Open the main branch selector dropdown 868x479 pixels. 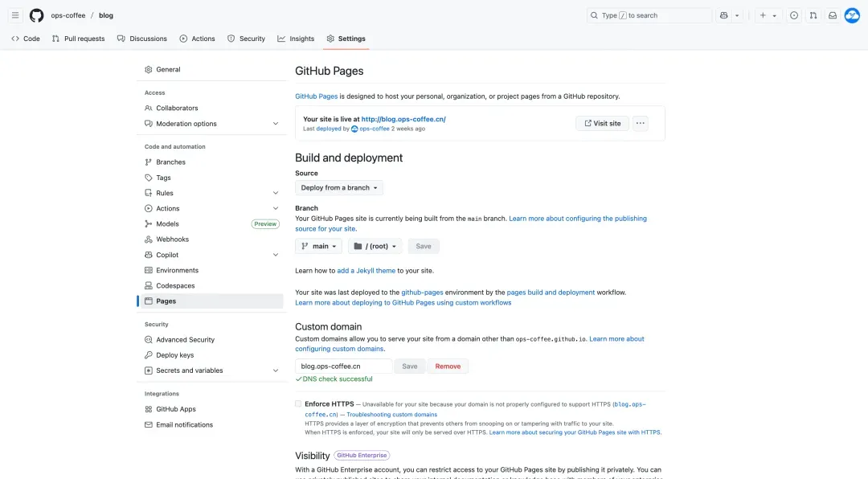tap(318, 246)
